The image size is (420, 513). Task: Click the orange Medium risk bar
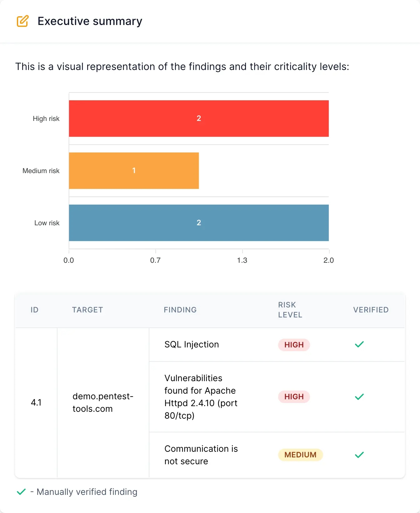pos(134,171)
